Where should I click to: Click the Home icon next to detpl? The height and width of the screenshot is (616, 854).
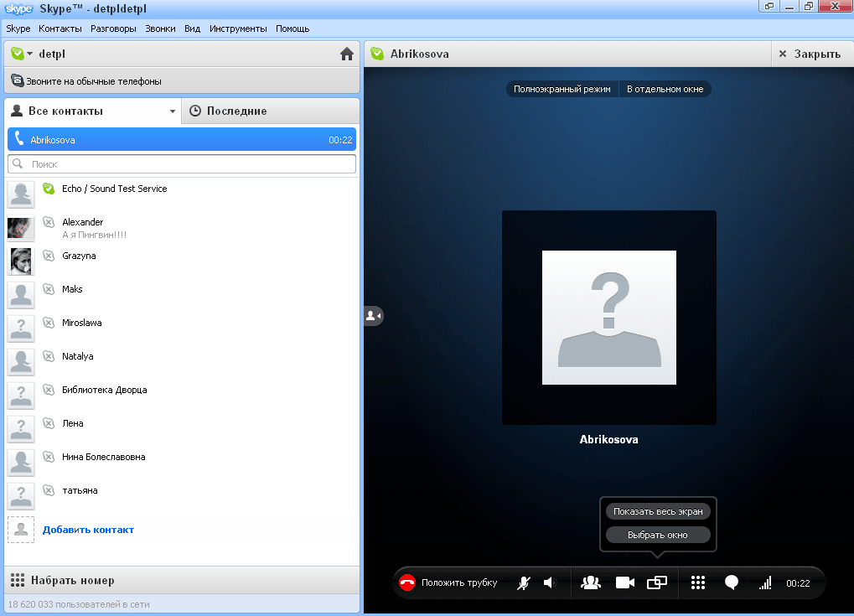pyautogui.click(x=347, y=54)
